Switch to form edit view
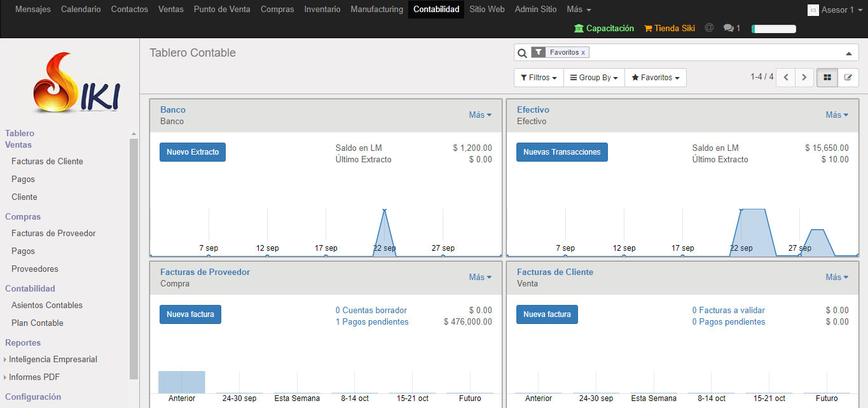 [848, 78]
